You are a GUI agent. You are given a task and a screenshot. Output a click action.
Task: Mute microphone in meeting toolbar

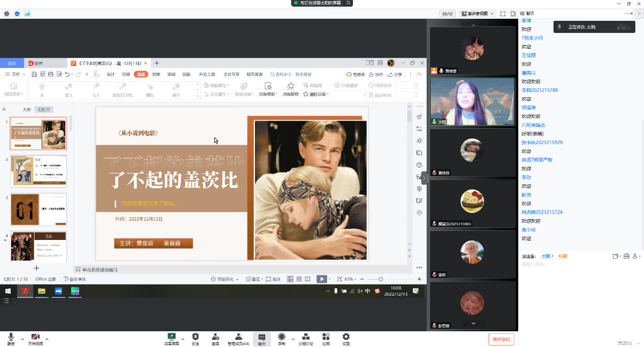(11, 338)
